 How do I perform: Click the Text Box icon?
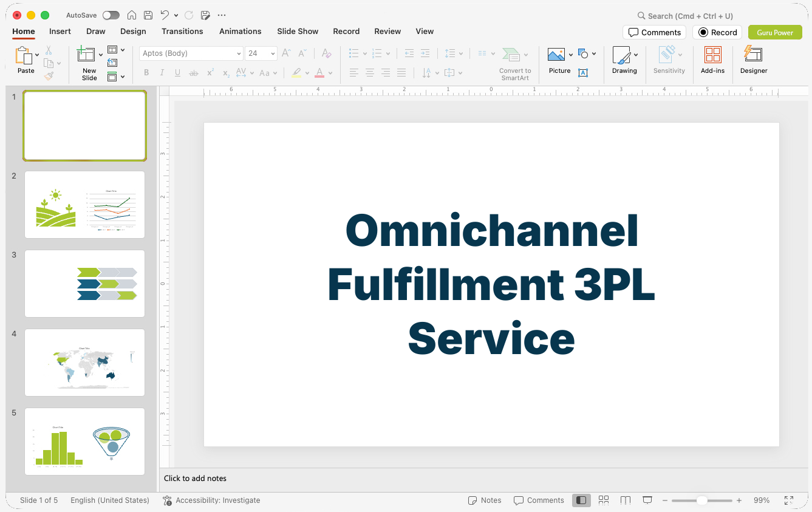[583, 73]
